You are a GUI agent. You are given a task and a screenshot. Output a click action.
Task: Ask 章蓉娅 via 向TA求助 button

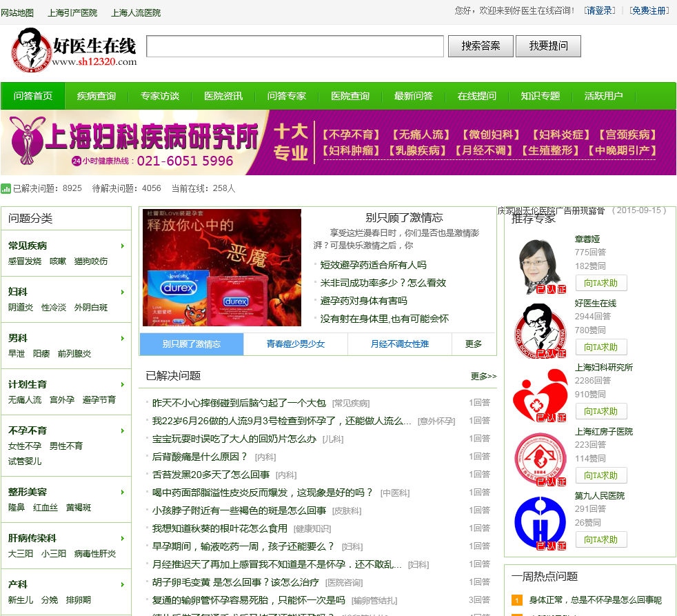pyautogui.click(x=601, y=284)
